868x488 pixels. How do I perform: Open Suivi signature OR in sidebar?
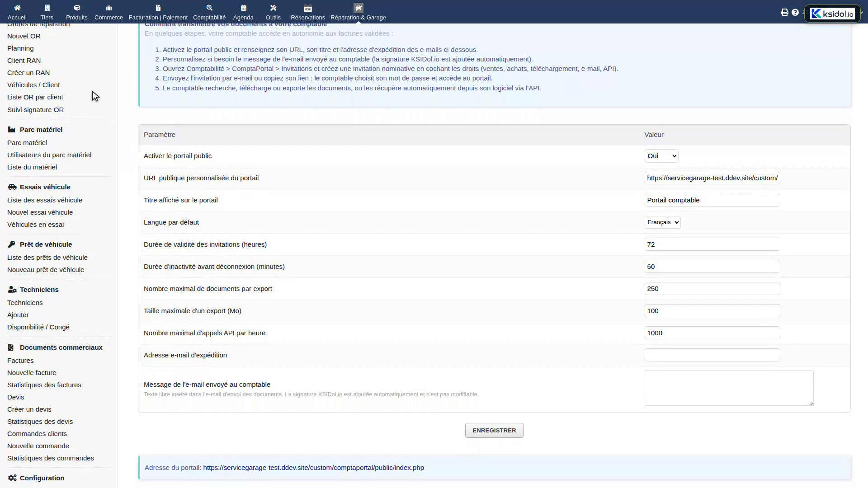35,110
